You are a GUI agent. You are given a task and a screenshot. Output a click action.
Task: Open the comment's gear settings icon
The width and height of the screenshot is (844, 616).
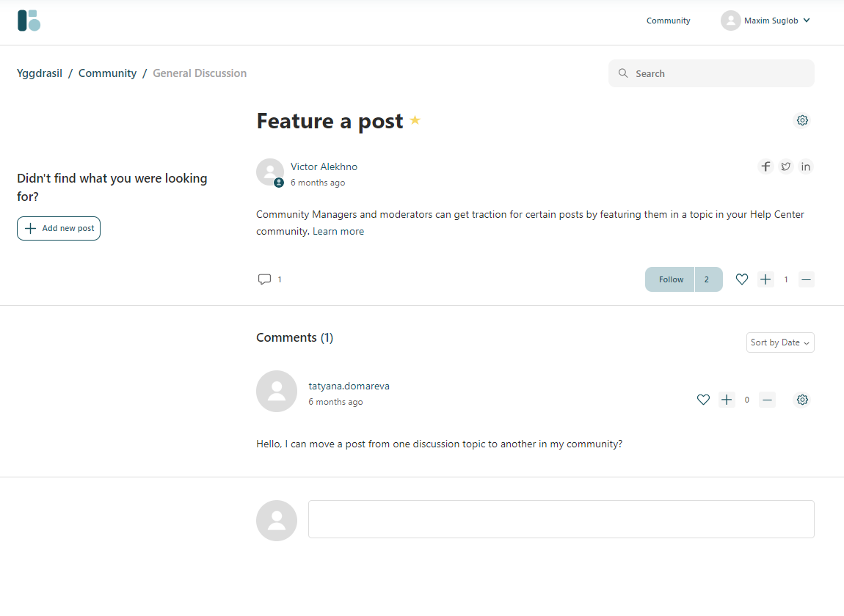[802, 400]
